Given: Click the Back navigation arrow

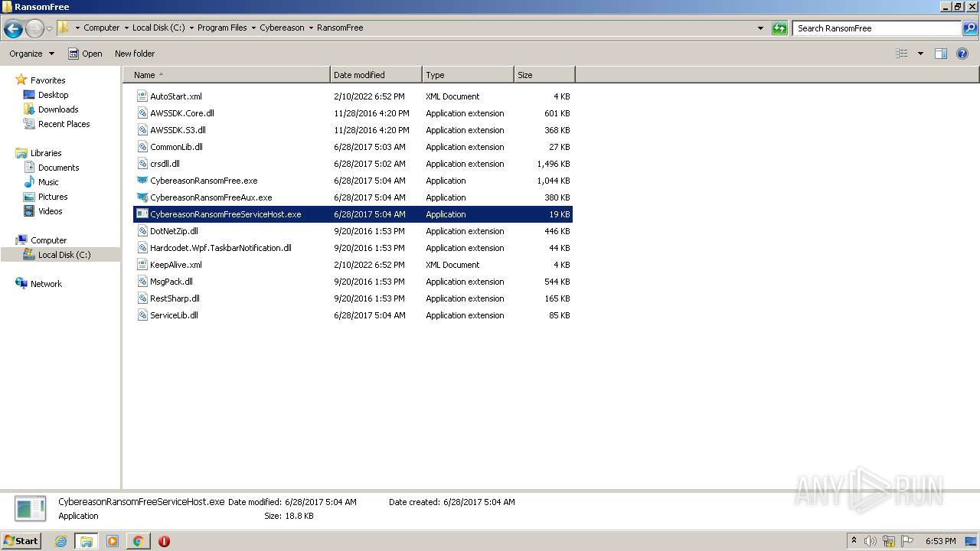Looking at the screenshot, I should (13, 28).
